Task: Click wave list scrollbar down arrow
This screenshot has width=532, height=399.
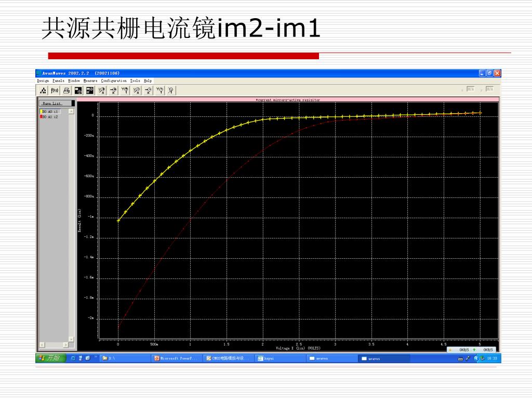Action: tap(71, 339)
